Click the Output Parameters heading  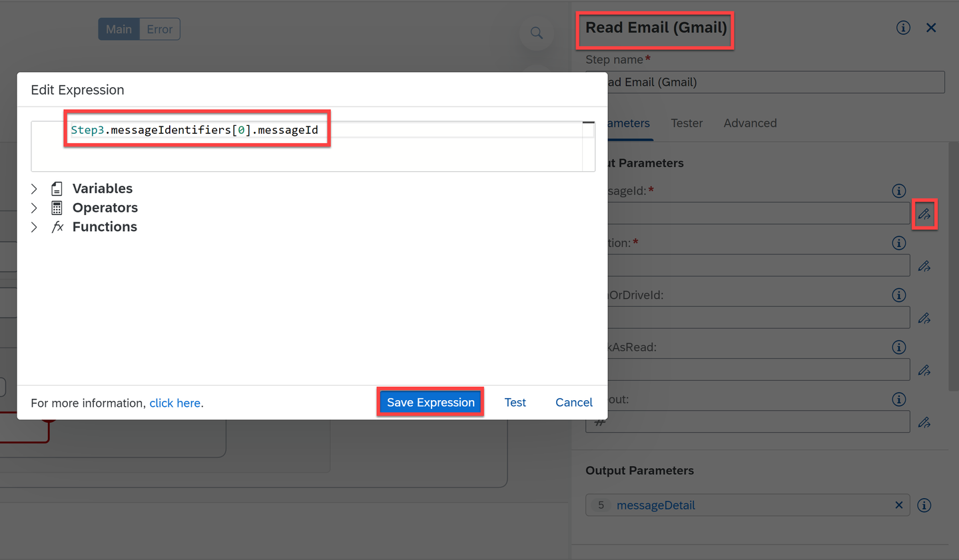639,471
